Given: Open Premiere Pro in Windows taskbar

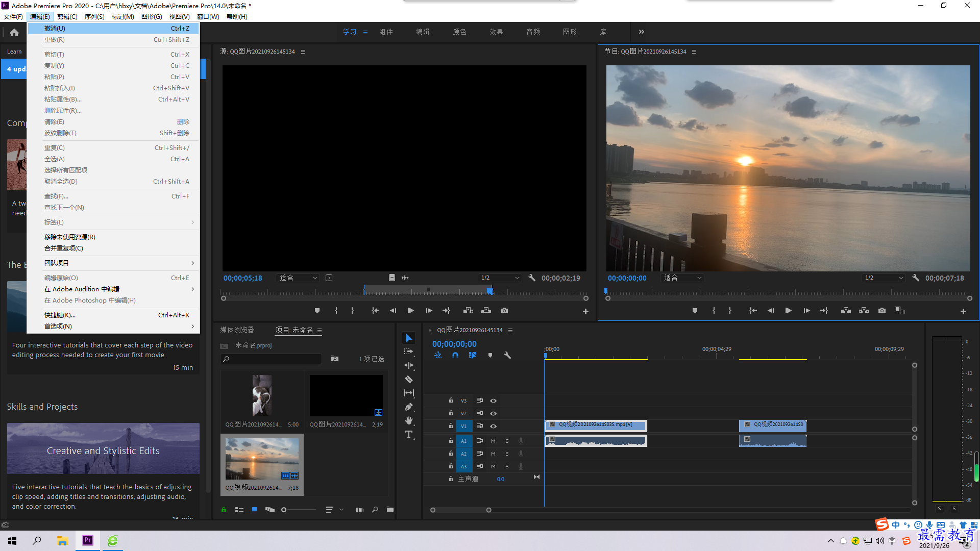Looking at the screenshot, I should (x=88, y=540).
